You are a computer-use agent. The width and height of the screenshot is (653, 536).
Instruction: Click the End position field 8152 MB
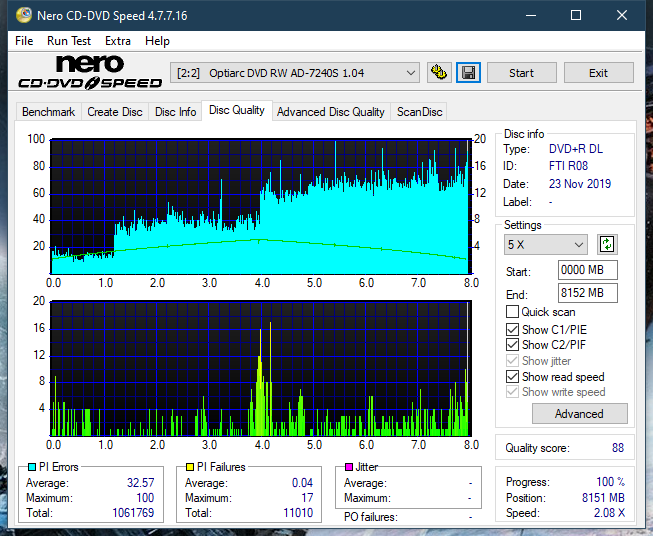coord(587,293)
